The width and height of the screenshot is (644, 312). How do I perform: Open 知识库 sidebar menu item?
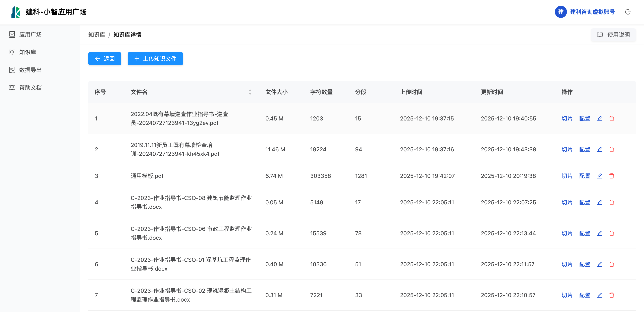click(28, 52)
